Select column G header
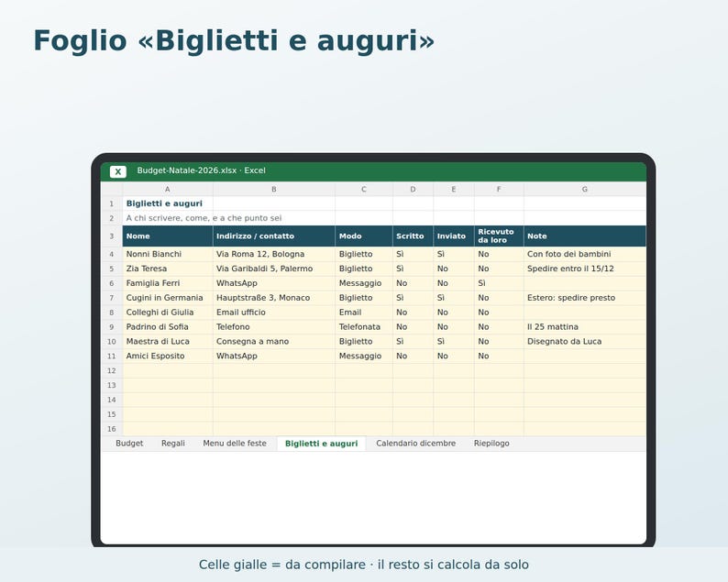Viewport: 728px width, 582px height. (585, 189)
